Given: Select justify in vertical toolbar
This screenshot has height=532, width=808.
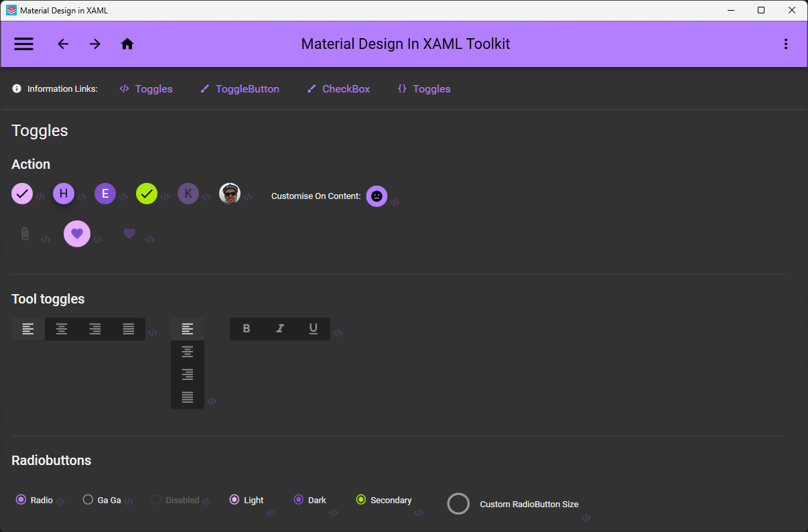Looking at the screenshot, I should point(188,397).
